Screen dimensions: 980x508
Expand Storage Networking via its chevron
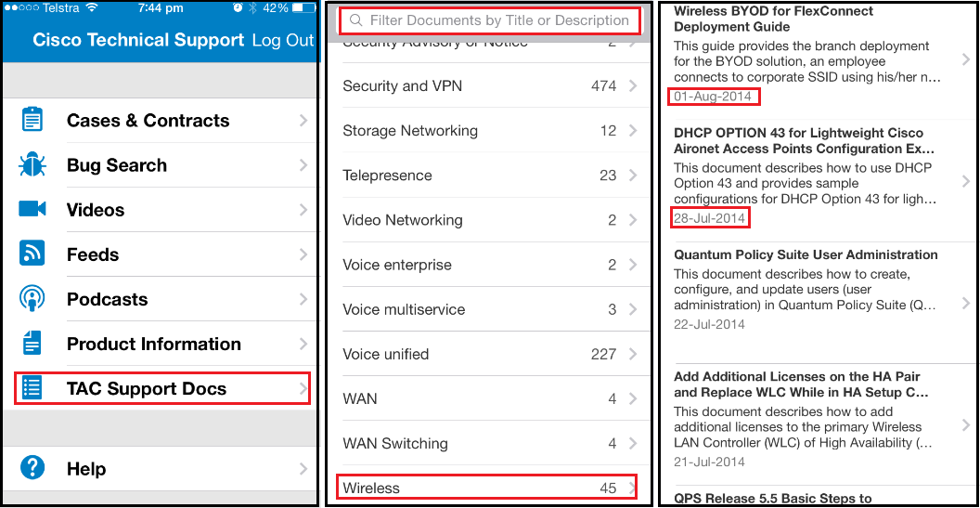point(633,131)
